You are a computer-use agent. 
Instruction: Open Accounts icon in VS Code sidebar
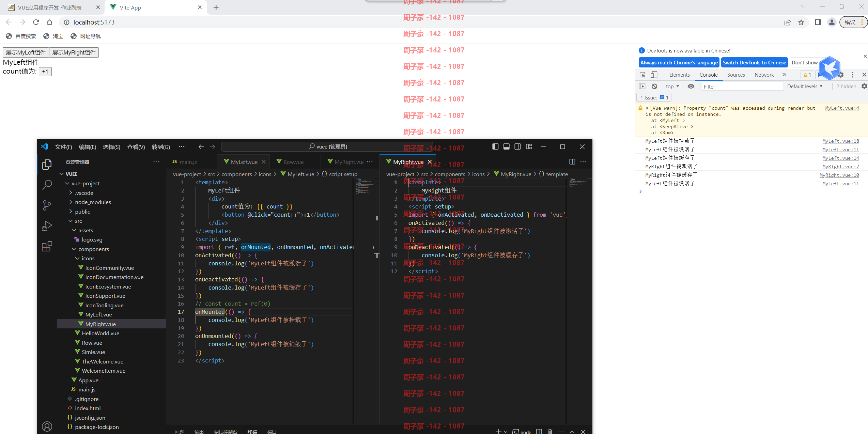click(47, 427)
